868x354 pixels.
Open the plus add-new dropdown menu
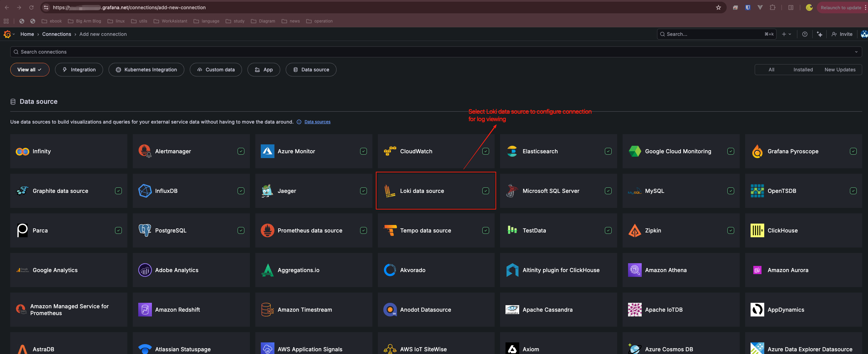click(786, 34)
